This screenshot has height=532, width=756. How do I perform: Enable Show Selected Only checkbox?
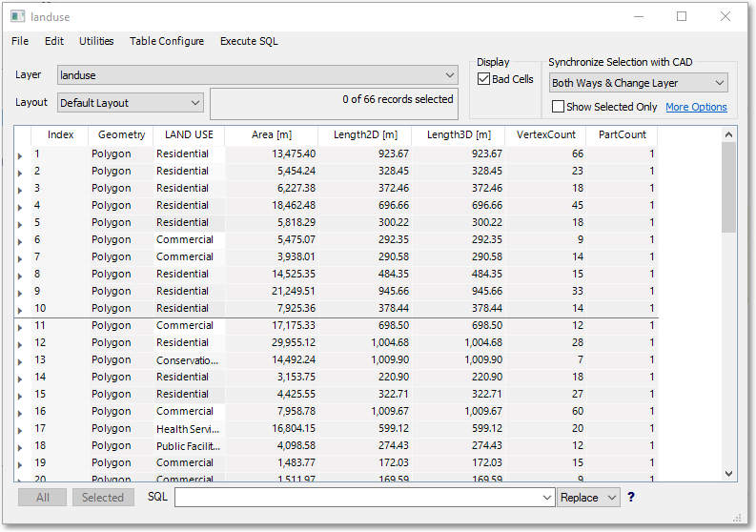pos(558,106)
